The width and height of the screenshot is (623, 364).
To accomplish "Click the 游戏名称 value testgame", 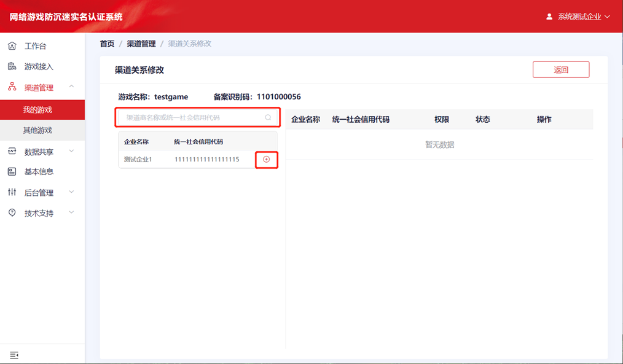I will [x=171, y=97].
